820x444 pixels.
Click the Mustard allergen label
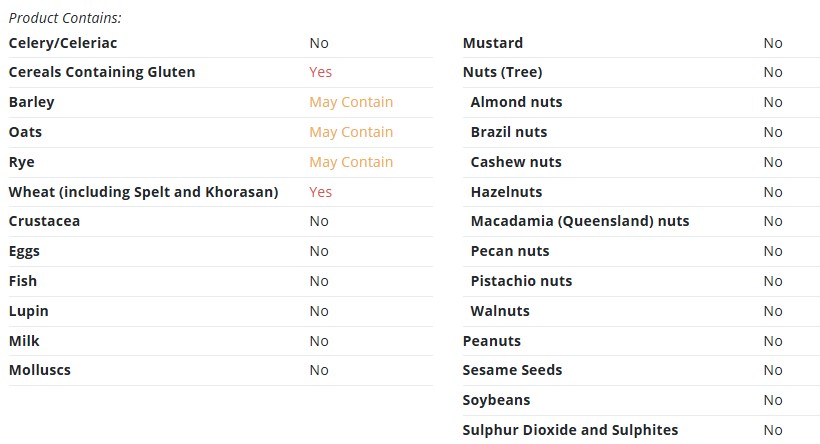[x=493, y=43]
